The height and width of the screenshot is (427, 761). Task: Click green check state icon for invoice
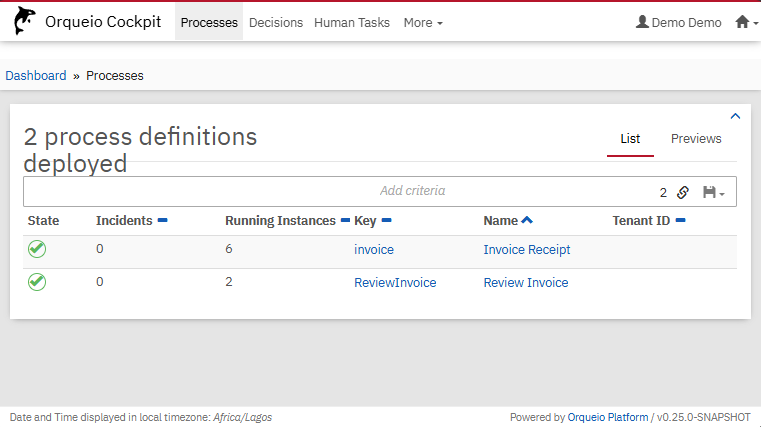coord(37,250)
